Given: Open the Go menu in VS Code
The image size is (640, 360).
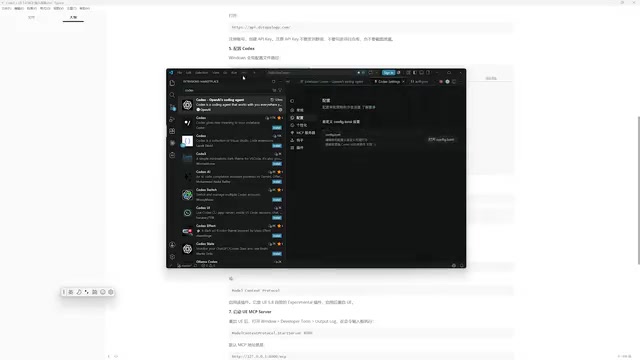Looking at the screenshot, I should [x=225, y=73].
